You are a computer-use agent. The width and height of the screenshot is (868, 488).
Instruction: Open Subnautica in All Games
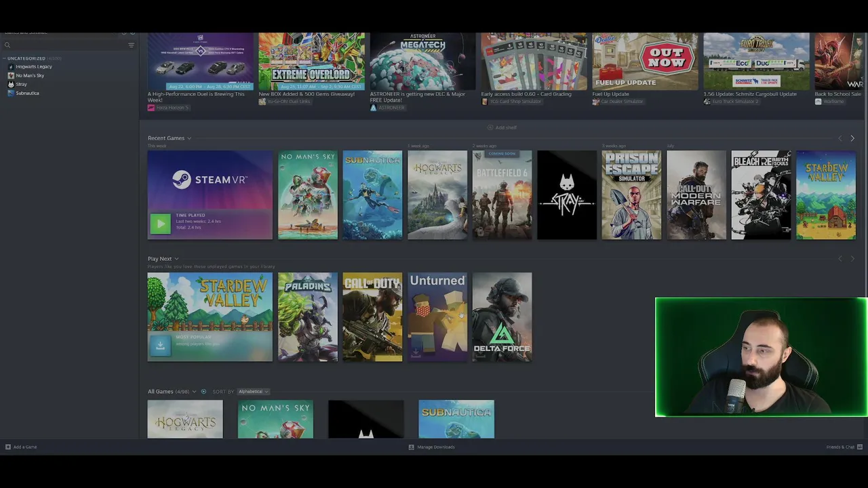click(x=456, y=419)
